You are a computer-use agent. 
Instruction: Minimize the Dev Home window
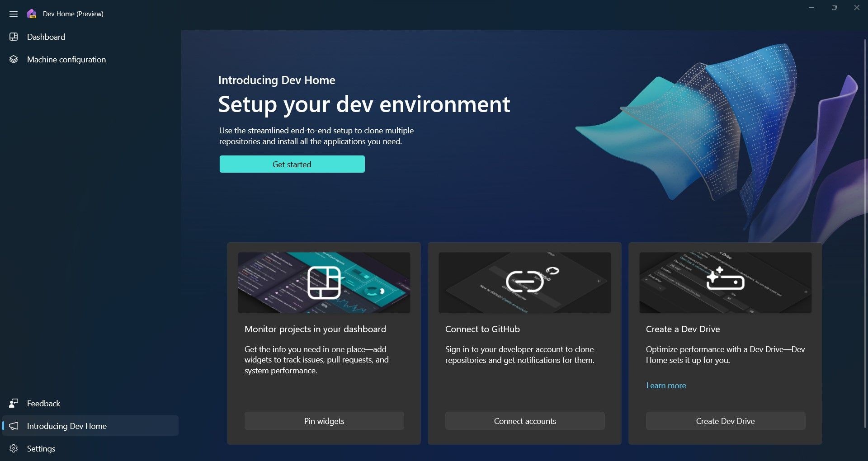811,8
